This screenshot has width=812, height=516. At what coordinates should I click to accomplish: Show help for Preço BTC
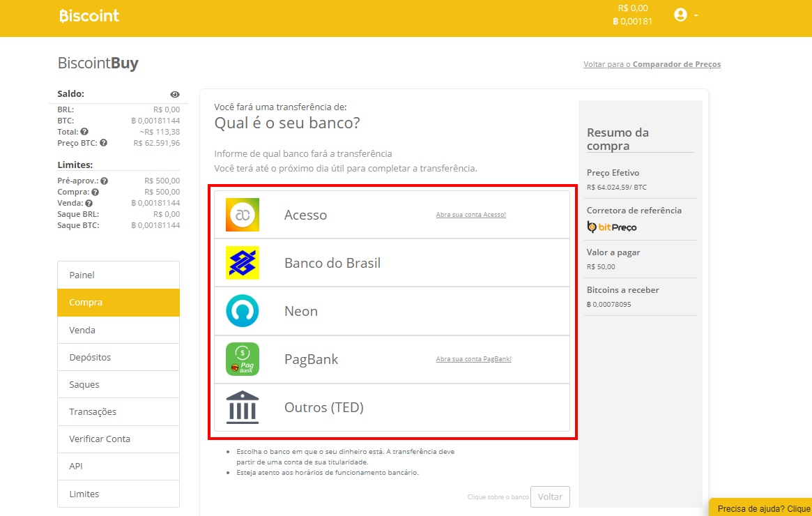click(104, 142)
